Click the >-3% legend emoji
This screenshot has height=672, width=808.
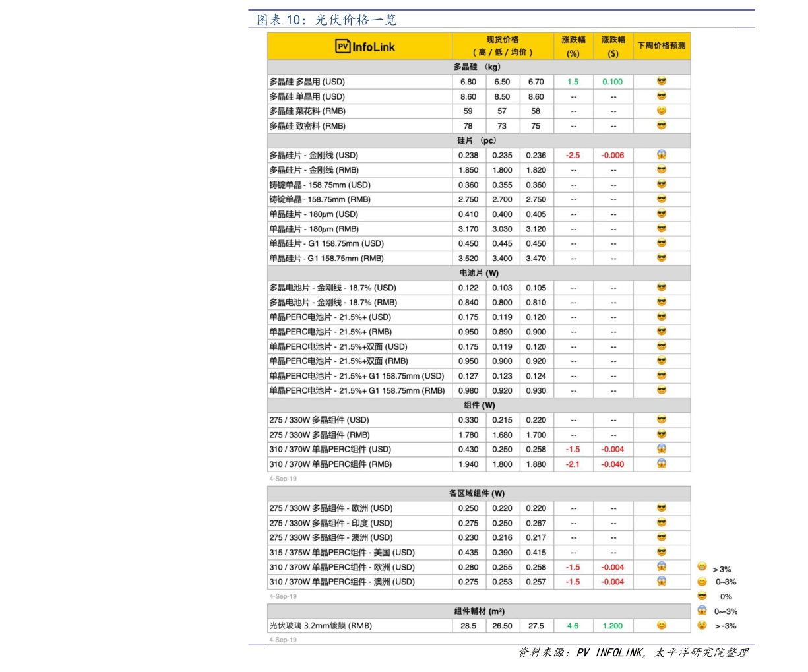click(702, 625)
